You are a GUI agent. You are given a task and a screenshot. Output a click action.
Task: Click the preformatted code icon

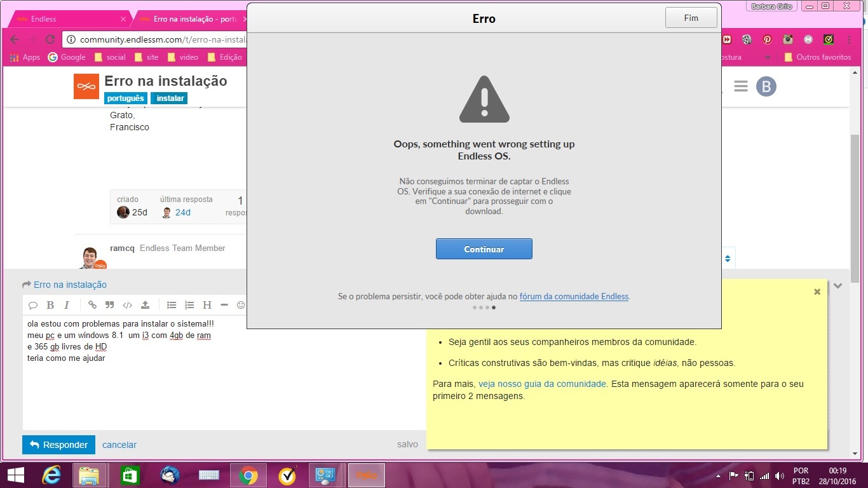pyautogui.click(x=127, y=305)
